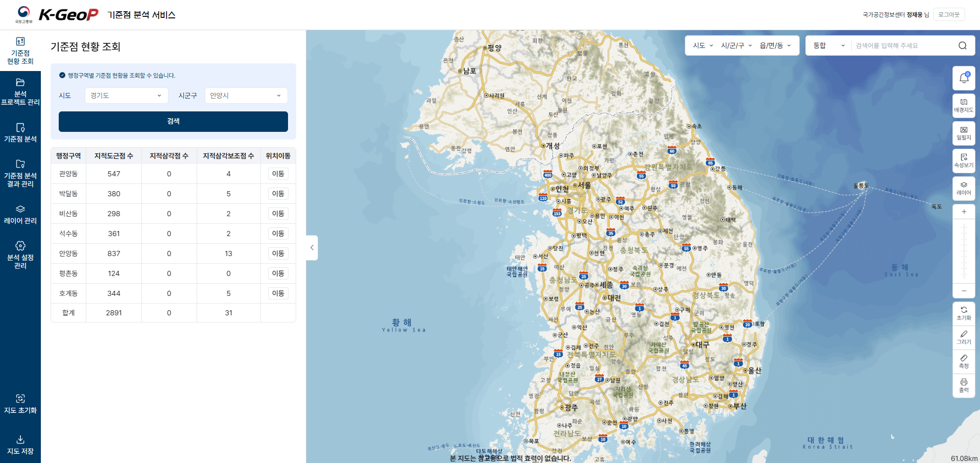Click the 출력 print tool

(x=964, y=385)
